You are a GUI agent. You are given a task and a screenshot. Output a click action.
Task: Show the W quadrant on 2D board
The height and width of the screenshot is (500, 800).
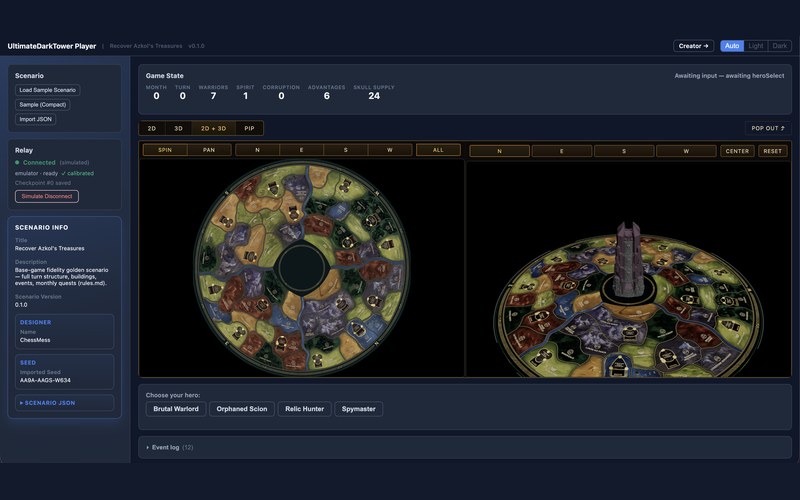pyautogui.click(x=390, y=150)
